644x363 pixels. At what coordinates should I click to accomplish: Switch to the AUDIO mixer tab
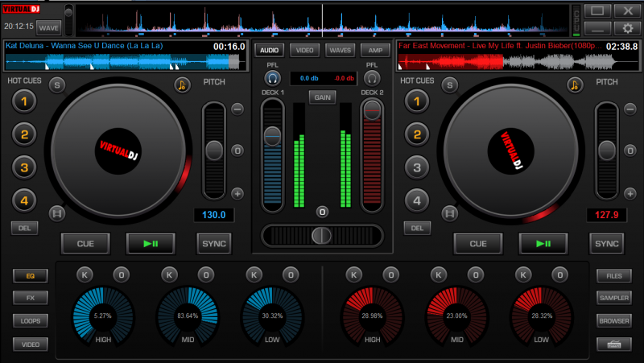click(x=270, y=50)
